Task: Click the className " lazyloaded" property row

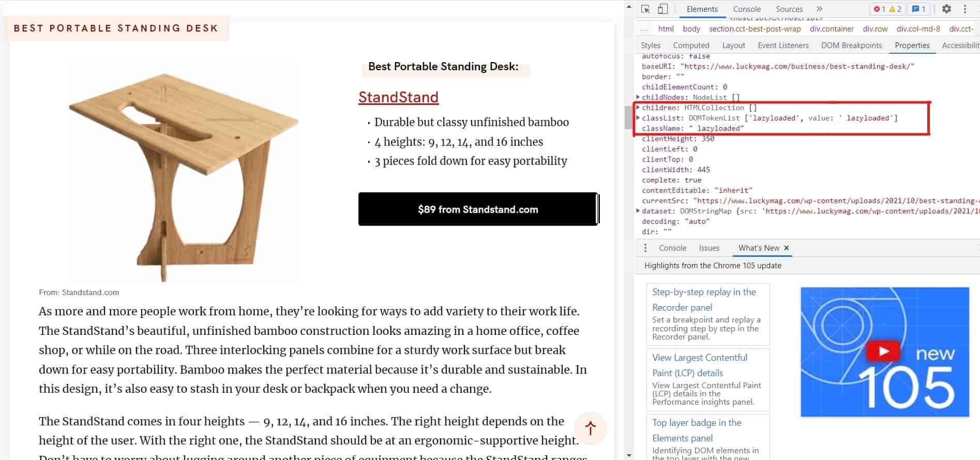Action: point(692,128)
